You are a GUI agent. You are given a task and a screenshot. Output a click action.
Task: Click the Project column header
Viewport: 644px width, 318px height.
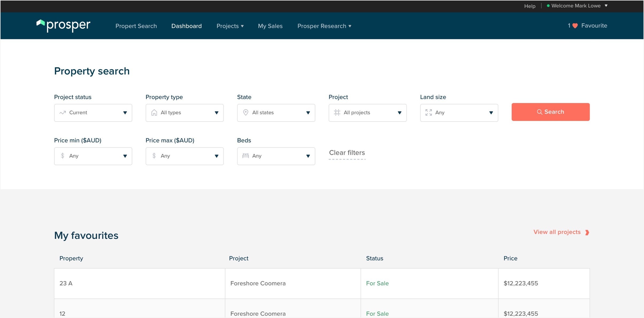click(239, 258)
